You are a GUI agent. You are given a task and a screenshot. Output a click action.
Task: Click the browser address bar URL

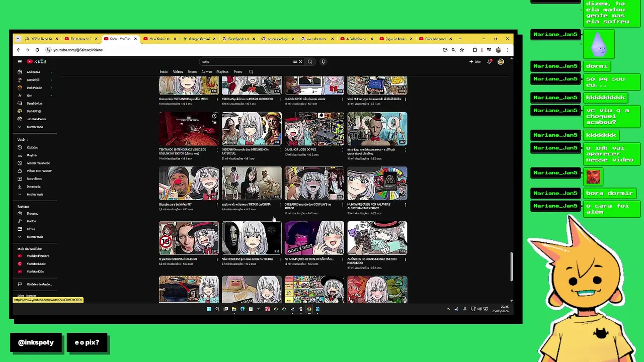click(78, 50)
